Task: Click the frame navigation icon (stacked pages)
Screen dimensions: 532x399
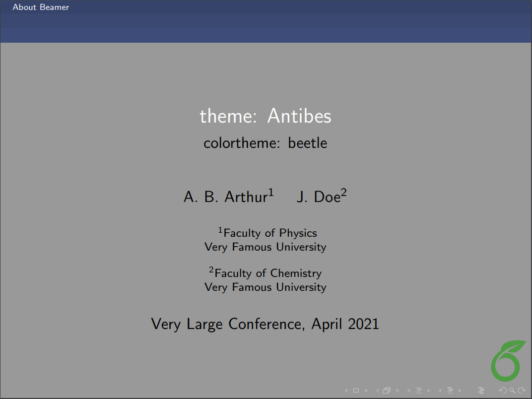Action: point(387,390)
